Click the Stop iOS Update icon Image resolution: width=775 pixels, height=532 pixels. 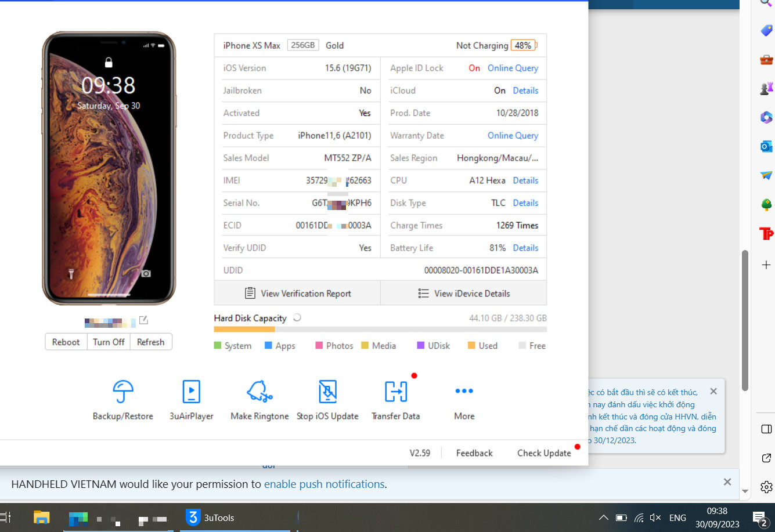(327, 392)
